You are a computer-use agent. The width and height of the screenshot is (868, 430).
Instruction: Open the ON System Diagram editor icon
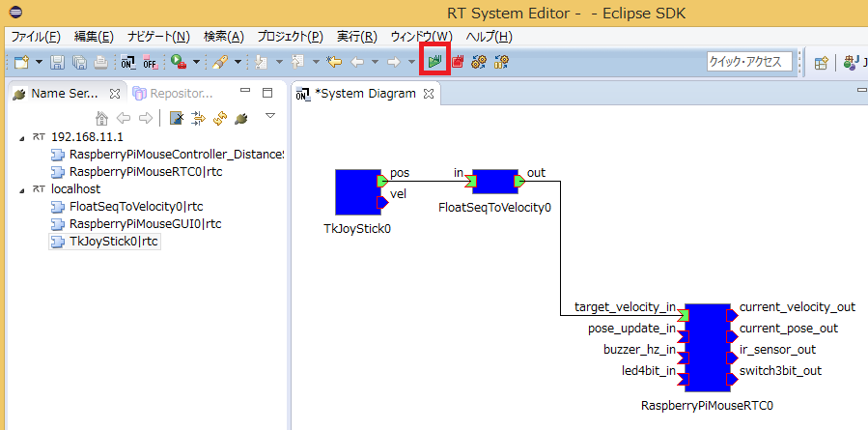tap(128, 62)
